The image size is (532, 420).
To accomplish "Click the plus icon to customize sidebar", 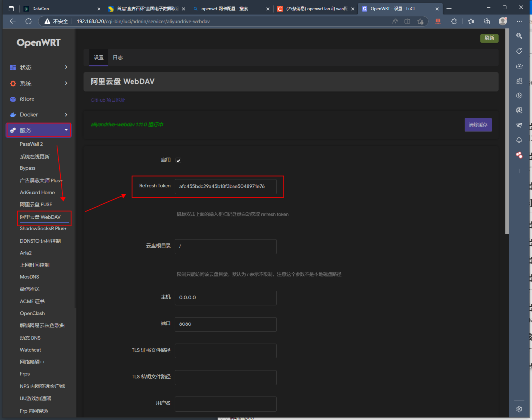I will pos(519,171).
